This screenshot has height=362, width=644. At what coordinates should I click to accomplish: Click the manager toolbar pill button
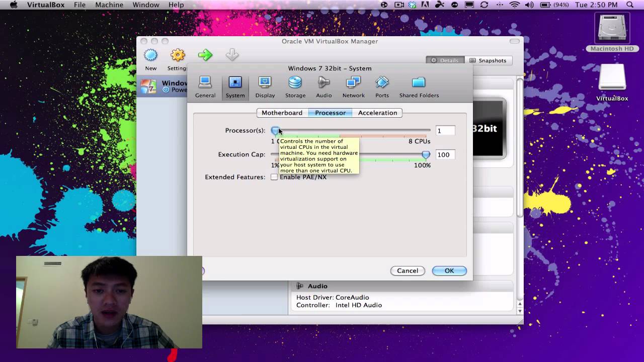pyautogui.click(x=514, y=41)
